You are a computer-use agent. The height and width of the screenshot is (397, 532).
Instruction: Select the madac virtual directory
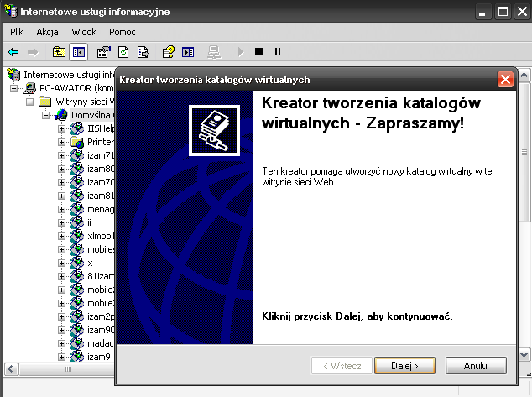tap(101, 343)
